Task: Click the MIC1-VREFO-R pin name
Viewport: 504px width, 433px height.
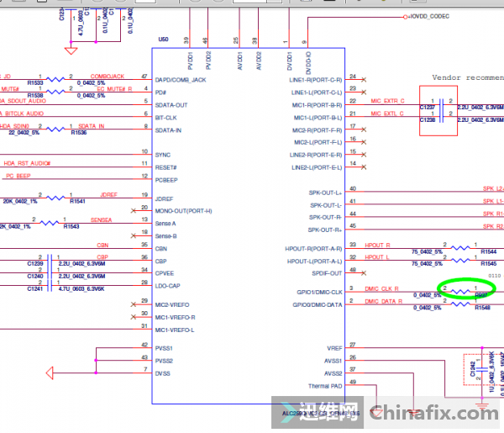Action: [176, 318]
